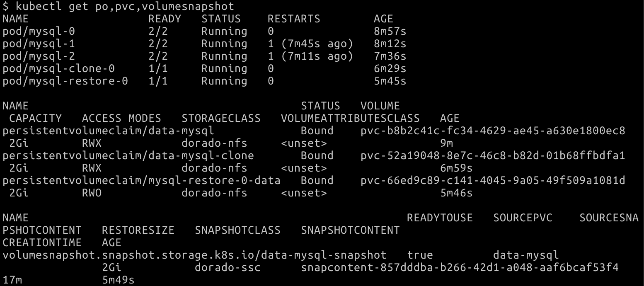Click persistentvolumeclaim/data-mysql-clone text
This screenshot has width=644, height=286.
point(128,155)
